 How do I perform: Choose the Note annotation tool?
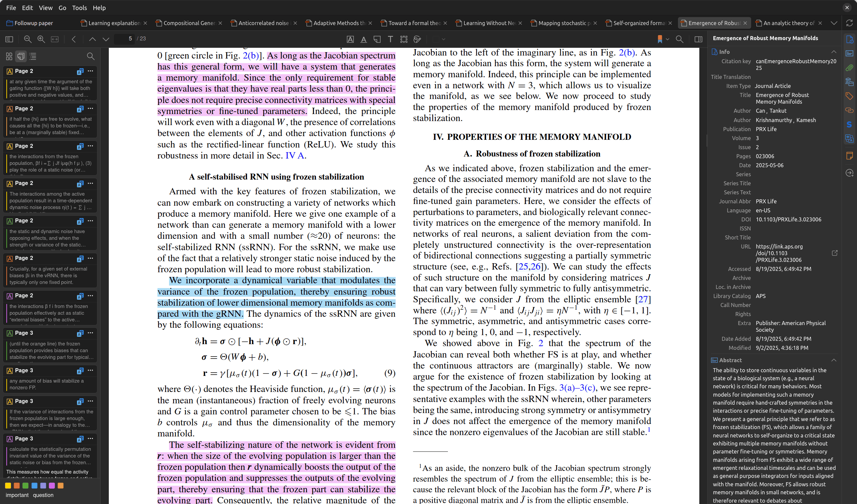377,39
